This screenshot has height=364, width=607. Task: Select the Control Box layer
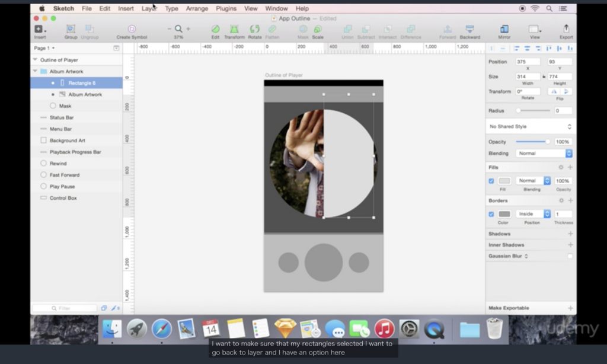point(76,198)
